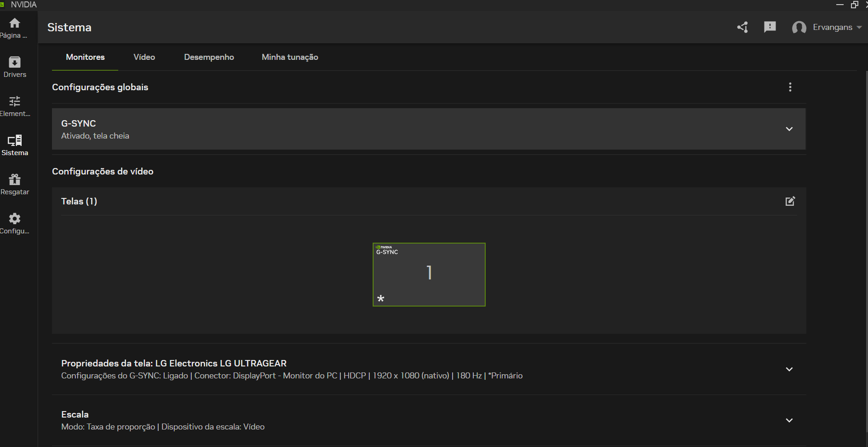The image size is (868, 447).
Task: Click the 'Telas (1)' heading
Action: [x=79, y=201]
